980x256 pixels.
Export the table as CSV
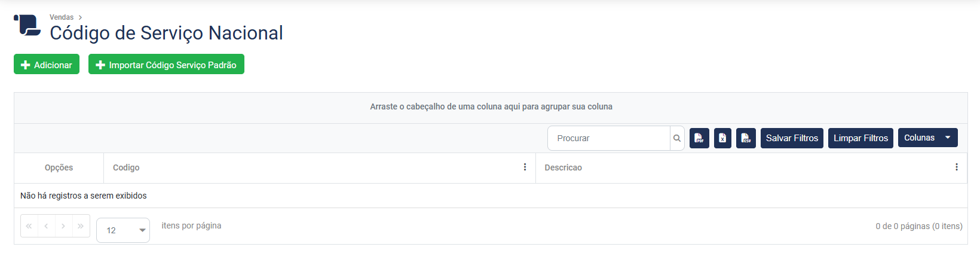pyautogui.click(x=746, y=138)
